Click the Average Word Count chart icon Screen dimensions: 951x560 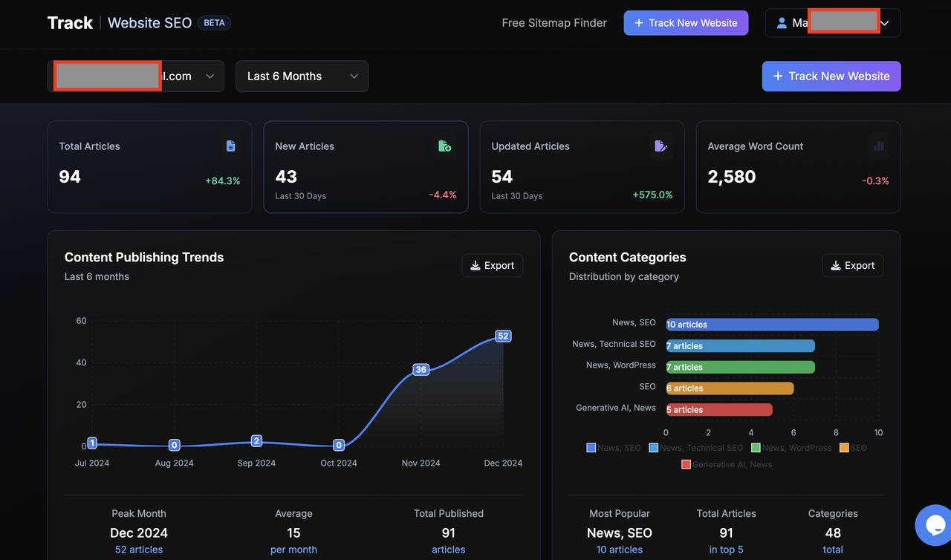pyautogui.click(x=879, y=146)
